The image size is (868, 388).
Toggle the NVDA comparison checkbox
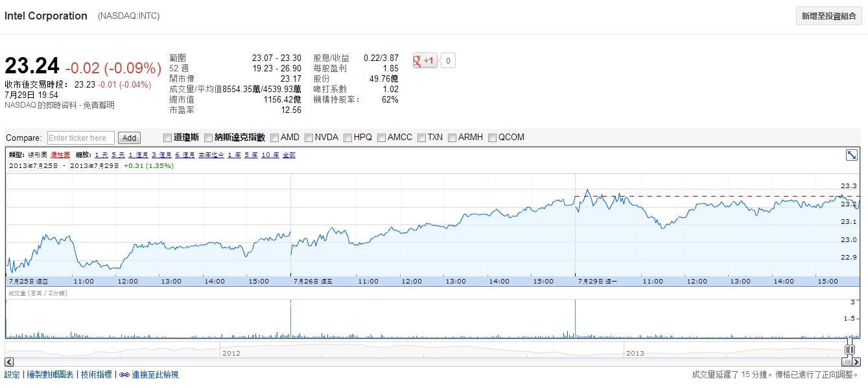click(x=309, y=138)
